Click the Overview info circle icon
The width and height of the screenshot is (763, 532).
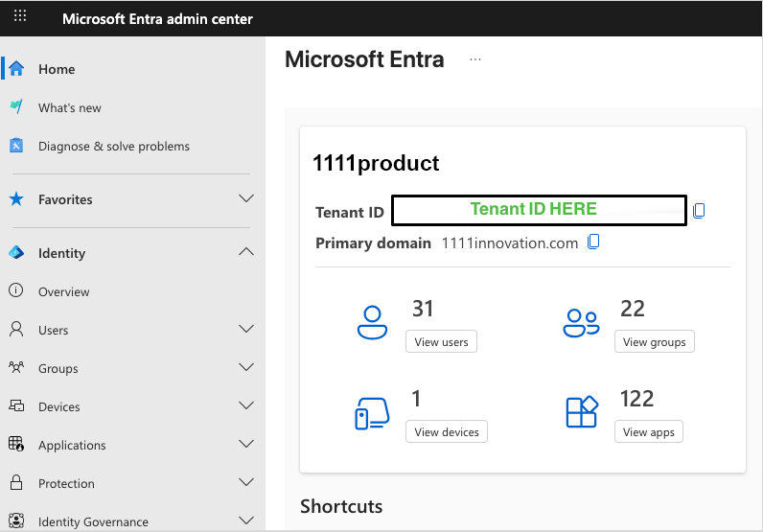(16, 290)
